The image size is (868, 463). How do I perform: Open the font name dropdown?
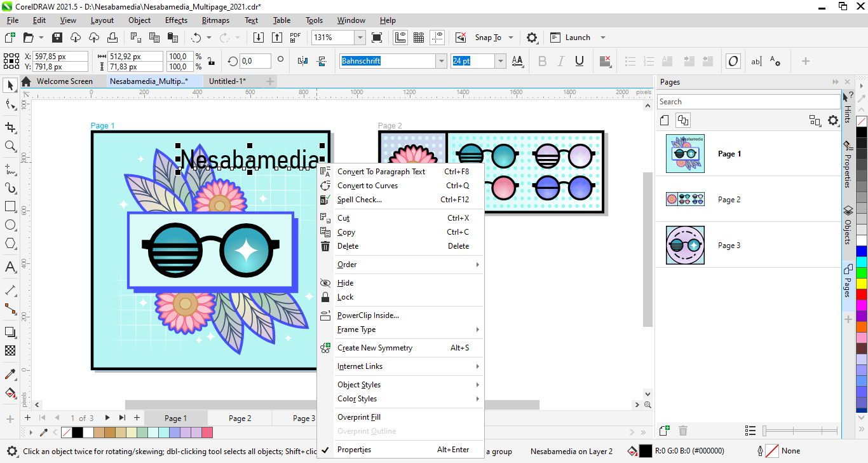pos(441,61)
